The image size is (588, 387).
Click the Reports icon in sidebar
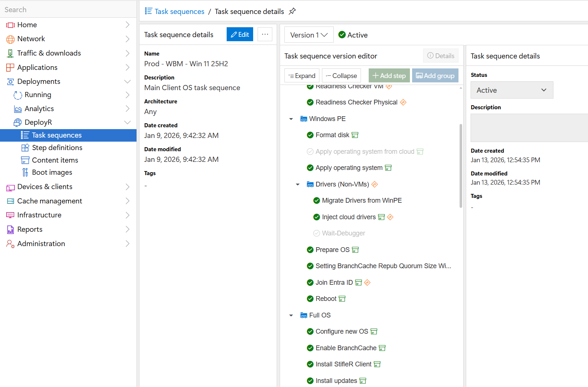(x=10, y=230)
